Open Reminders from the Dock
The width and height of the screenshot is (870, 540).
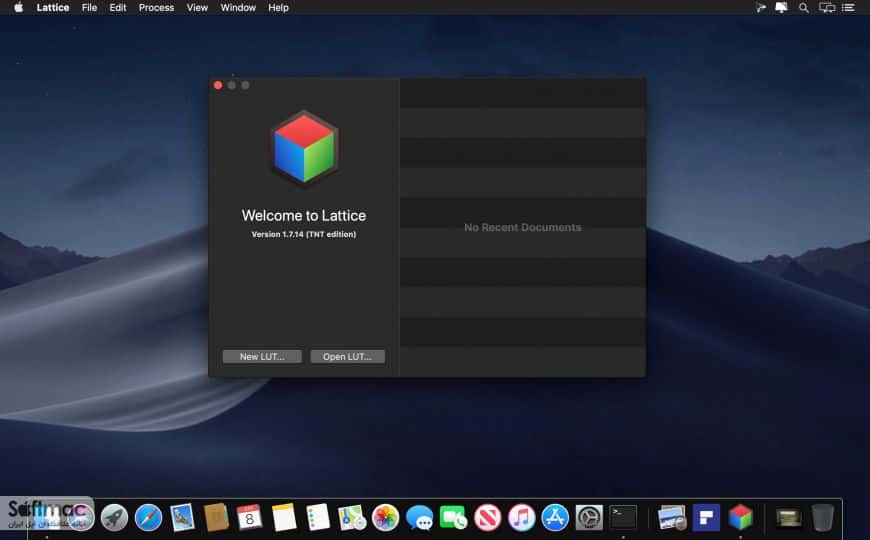(318, 518)
